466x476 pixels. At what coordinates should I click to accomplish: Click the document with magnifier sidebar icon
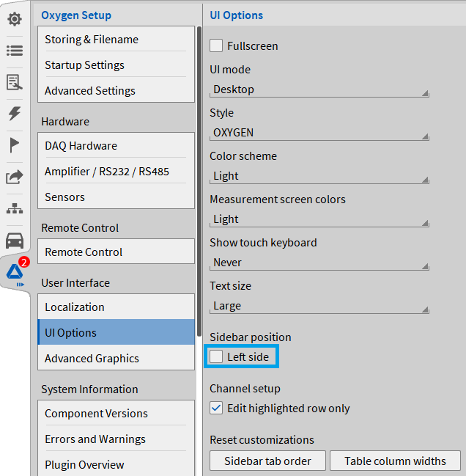[x=15, y=82]
